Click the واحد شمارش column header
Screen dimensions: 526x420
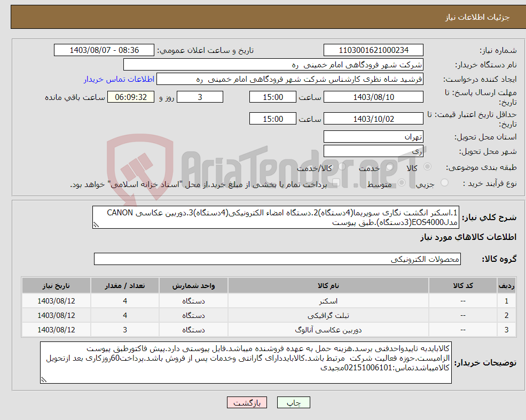[x=193, y=286]
